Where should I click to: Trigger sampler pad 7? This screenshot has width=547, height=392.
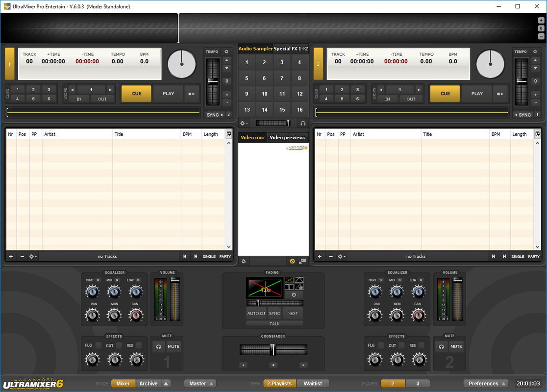click(x=281, y=78)
